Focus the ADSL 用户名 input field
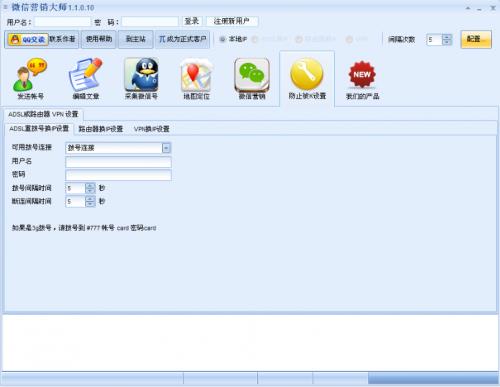500x387 pixels. click(118, 162)
